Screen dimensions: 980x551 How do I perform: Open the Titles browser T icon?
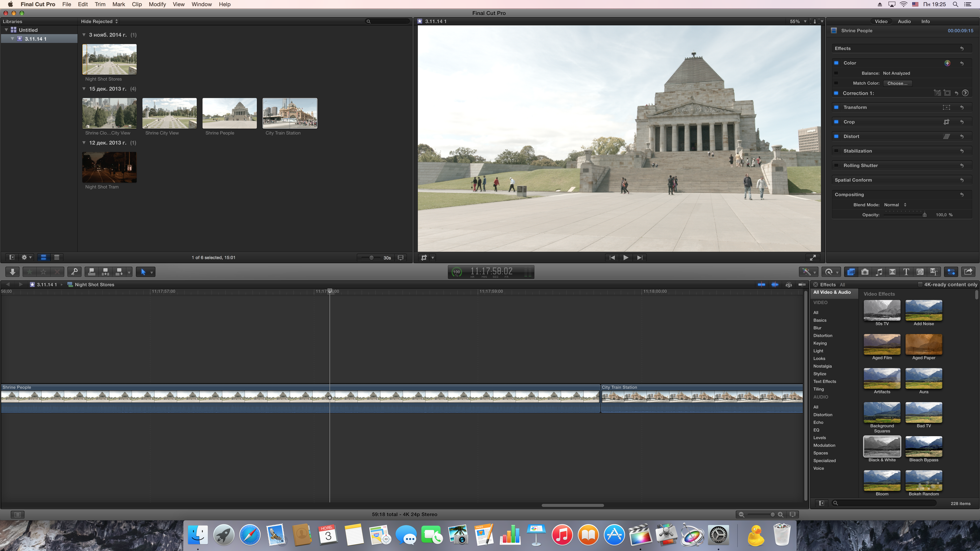tap(906, 272)
